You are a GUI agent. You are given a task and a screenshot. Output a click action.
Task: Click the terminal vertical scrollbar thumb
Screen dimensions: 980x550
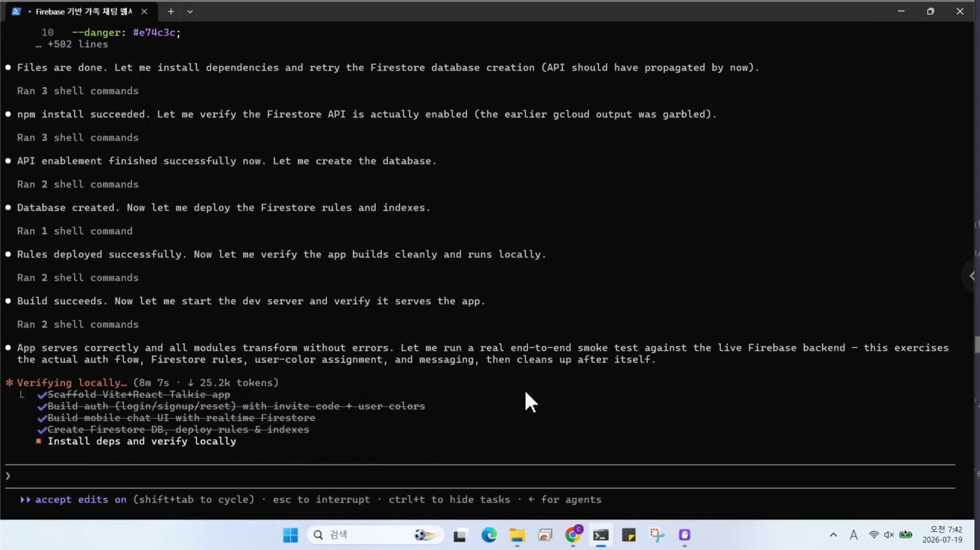[x=976, y=345]
